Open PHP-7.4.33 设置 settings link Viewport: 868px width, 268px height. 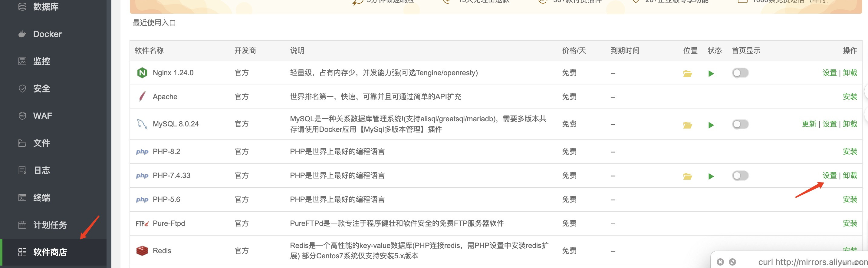pos(830,176)
